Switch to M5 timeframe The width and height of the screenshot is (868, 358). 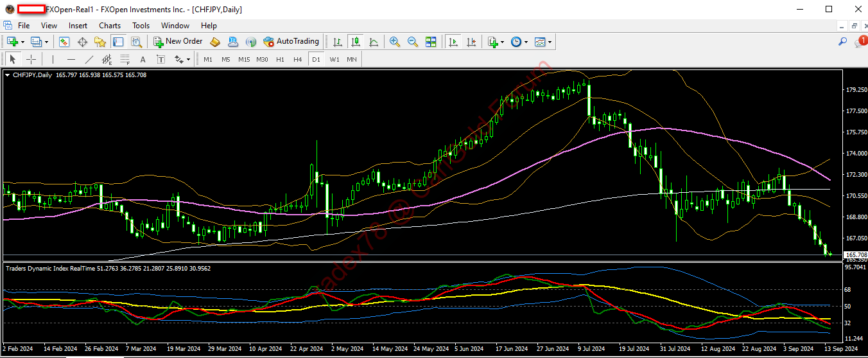tap(226, 59)
